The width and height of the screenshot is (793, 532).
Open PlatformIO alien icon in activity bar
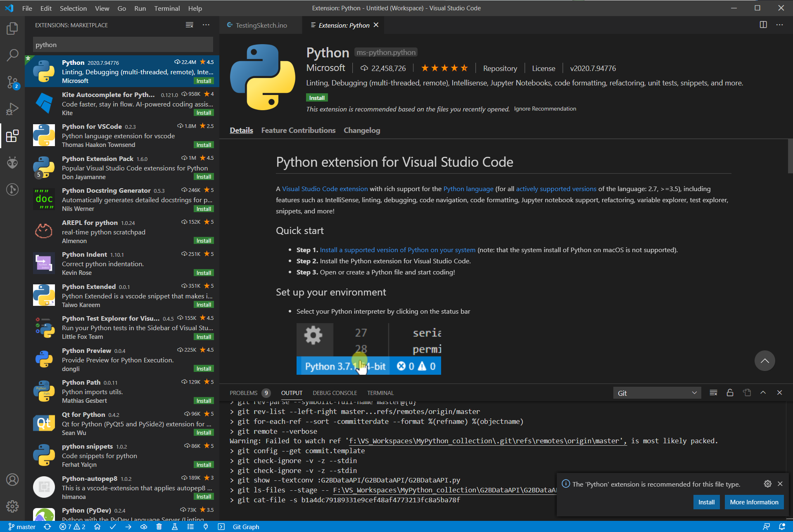tap(12, 163)
